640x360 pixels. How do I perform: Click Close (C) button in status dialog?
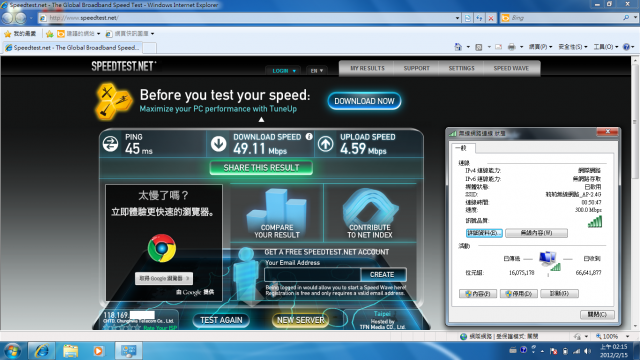(x=597, y=314)
